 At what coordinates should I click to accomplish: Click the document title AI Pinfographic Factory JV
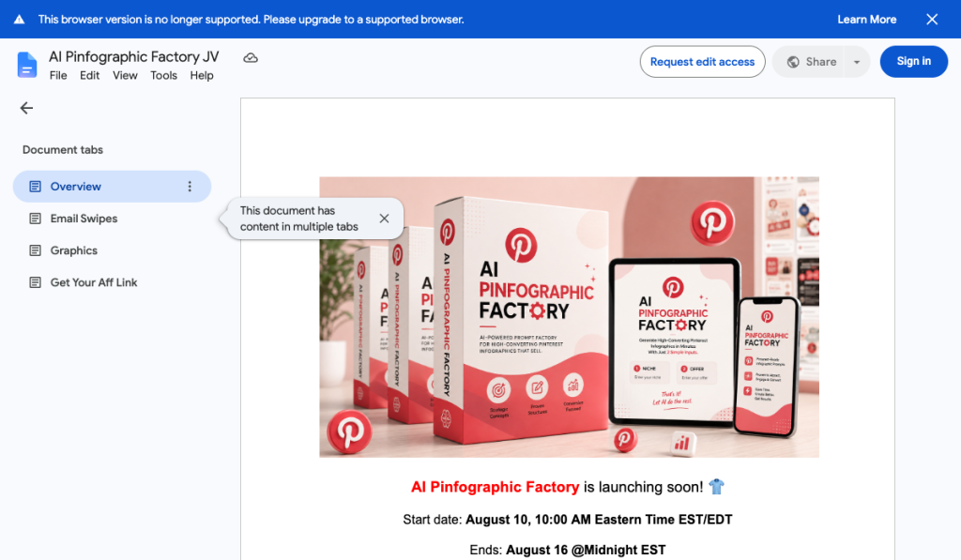(x=133, y=57)
